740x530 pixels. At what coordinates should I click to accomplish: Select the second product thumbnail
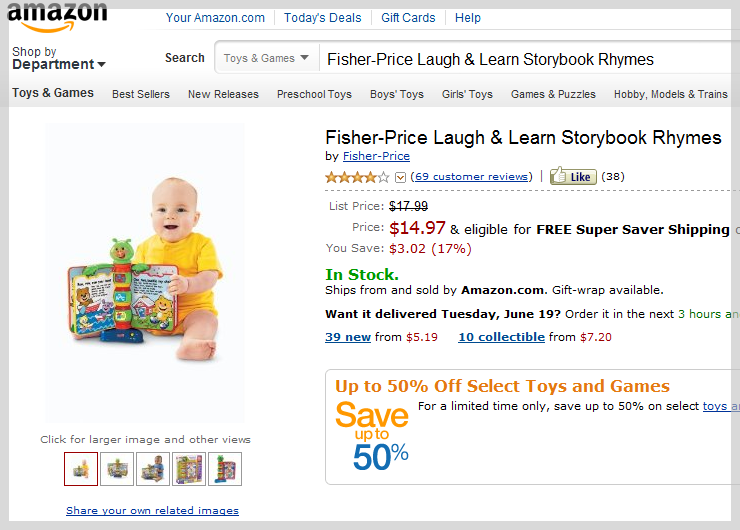(117, 469)
